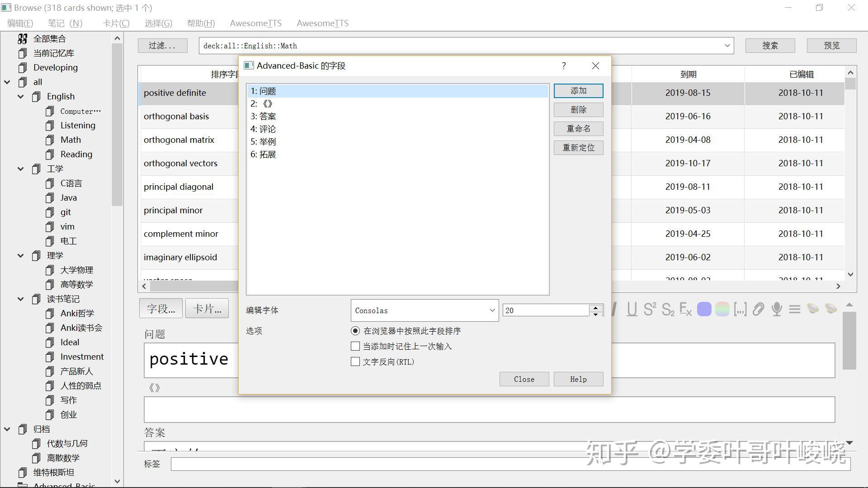Insert cloze deletion bracket icon
868x488 pixels.
pyautogui.click(x=740, y=310)
